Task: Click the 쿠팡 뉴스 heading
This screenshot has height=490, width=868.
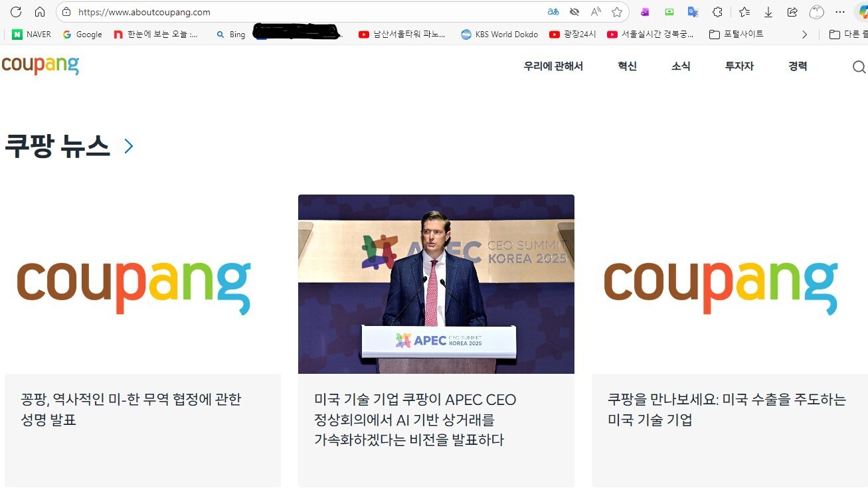Action: coord(57,146)
